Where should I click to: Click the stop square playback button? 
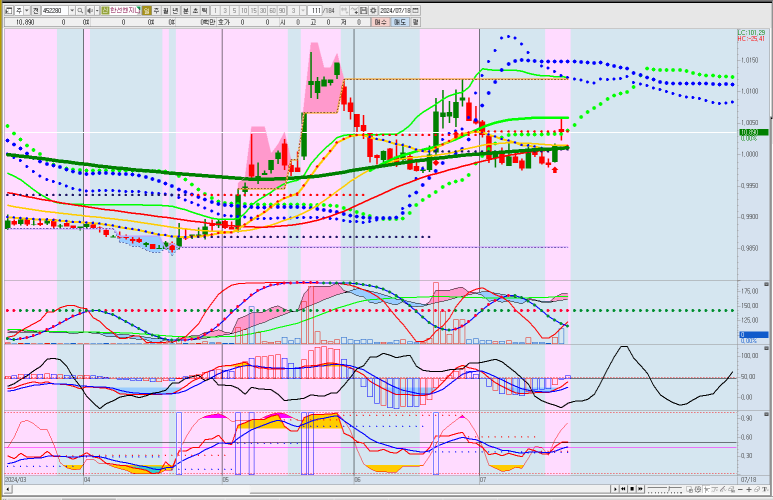632,489
